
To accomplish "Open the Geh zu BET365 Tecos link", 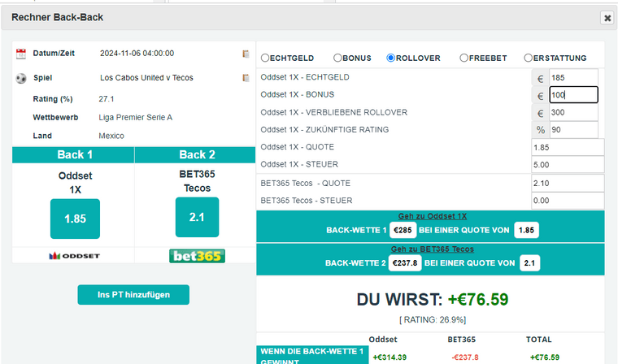I will coord(433,249).
